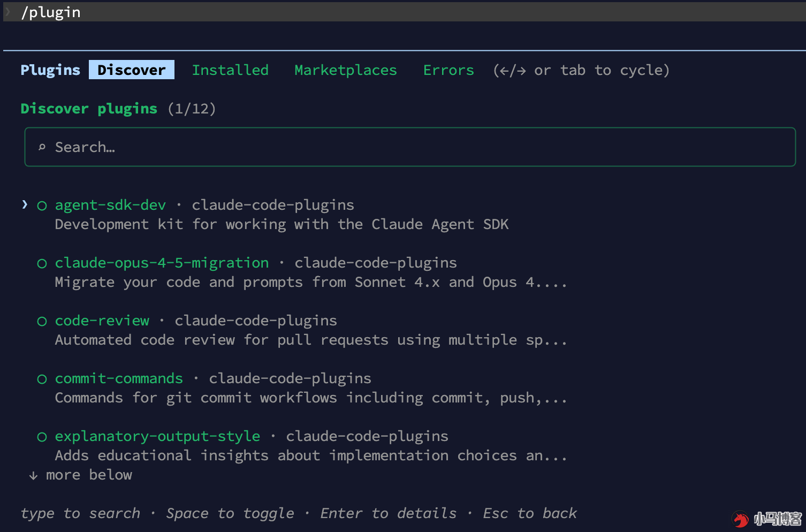
Task: Toggle the explanatory-output-style plugin circle
Action: (42, 437)
